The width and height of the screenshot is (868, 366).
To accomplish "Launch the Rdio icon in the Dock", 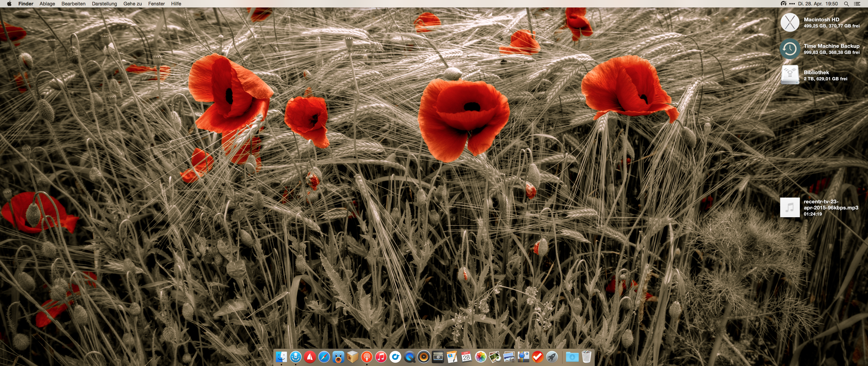I will coord(395,357).
